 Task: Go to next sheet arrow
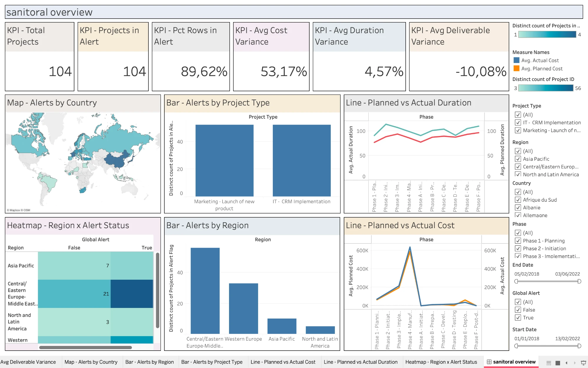(574, 363)
